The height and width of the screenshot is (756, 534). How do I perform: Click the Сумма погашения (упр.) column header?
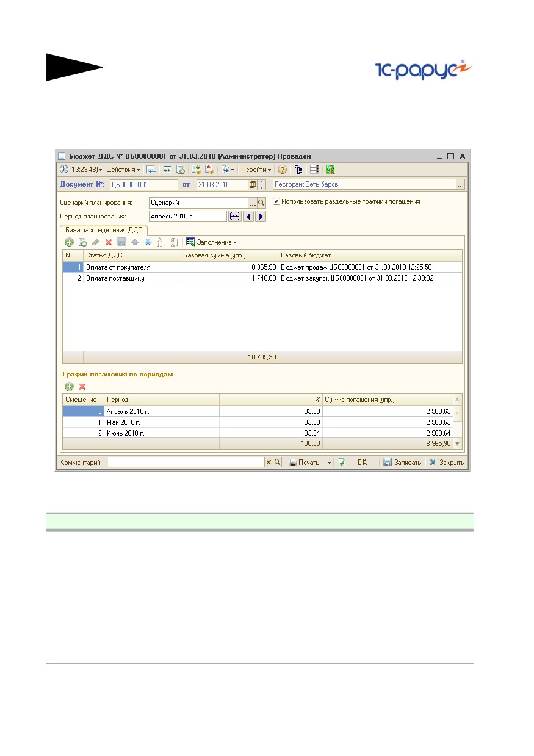388,399
